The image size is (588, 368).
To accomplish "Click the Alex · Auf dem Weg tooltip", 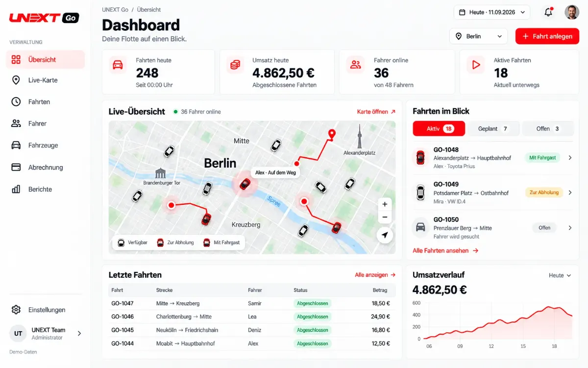I will point(275,172).
